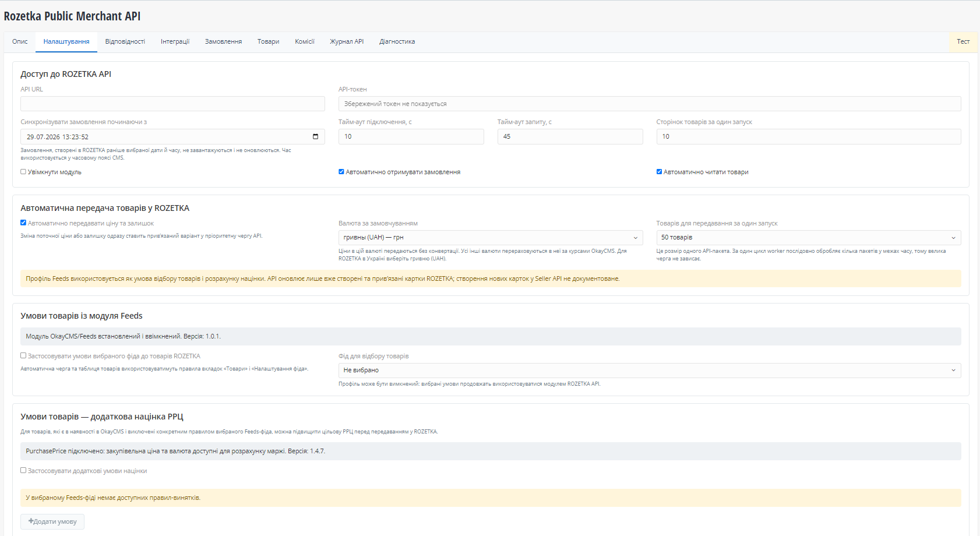
Task: Click the Додати умову button
Action: tap(52, 521)
